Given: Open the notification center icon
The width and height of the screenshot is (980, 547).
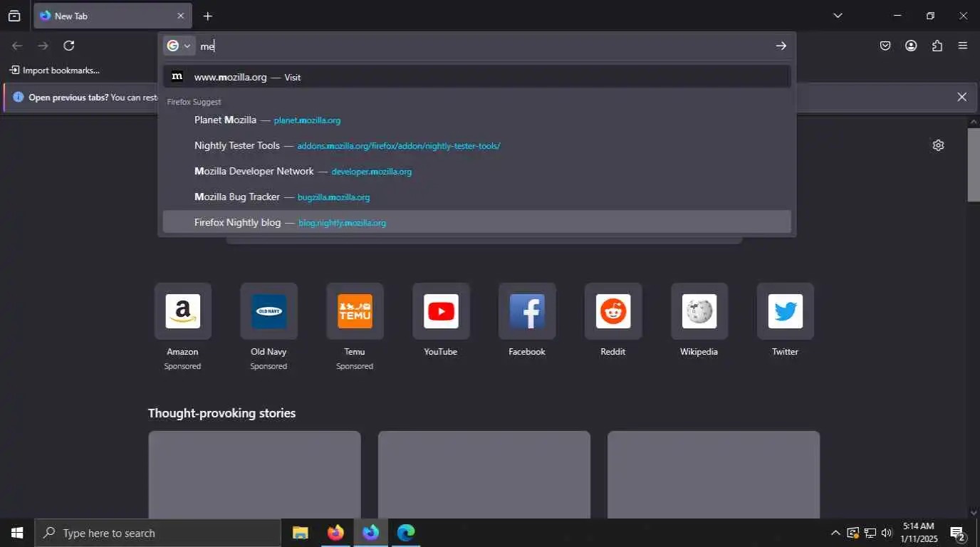Looking at the screenshot, I should tap(958, 533).
